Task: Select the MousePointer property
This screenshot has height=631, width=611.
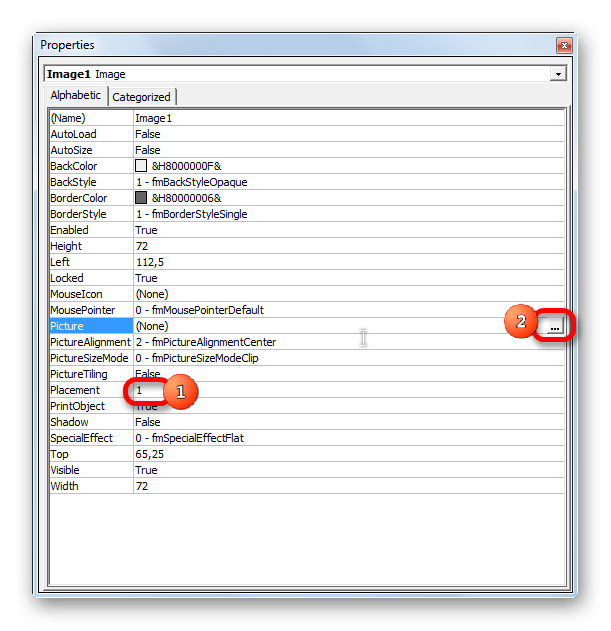Action: [x=91, y=310]
